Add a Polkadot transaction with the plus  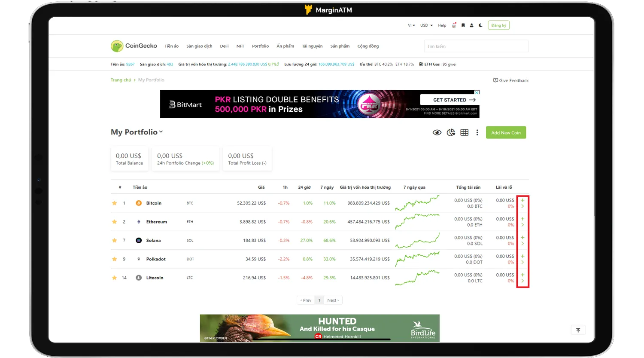click(522, 256)
